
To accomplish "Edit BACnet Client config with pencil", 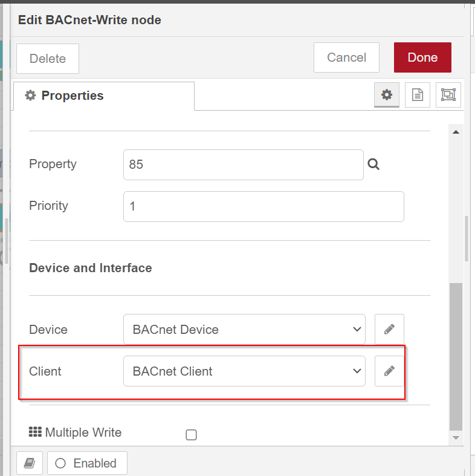I will pos(389,371).
